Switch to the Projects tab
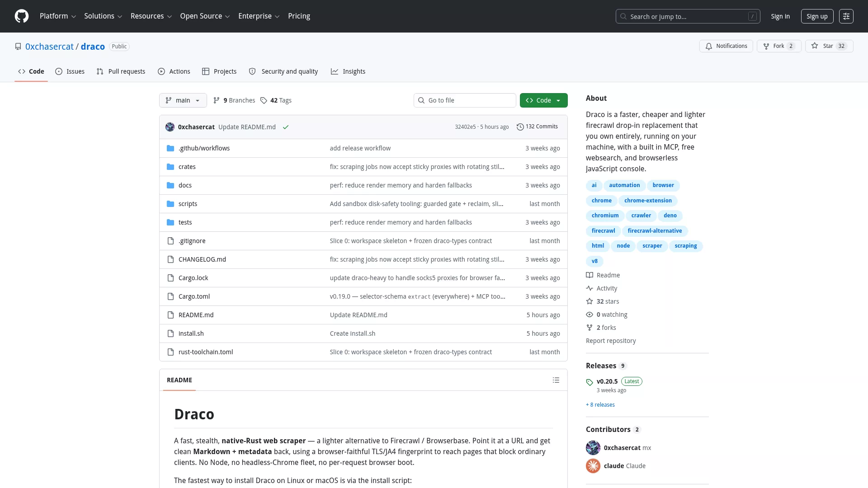Screen dimensions: 868x488 (x=219, y=71)
